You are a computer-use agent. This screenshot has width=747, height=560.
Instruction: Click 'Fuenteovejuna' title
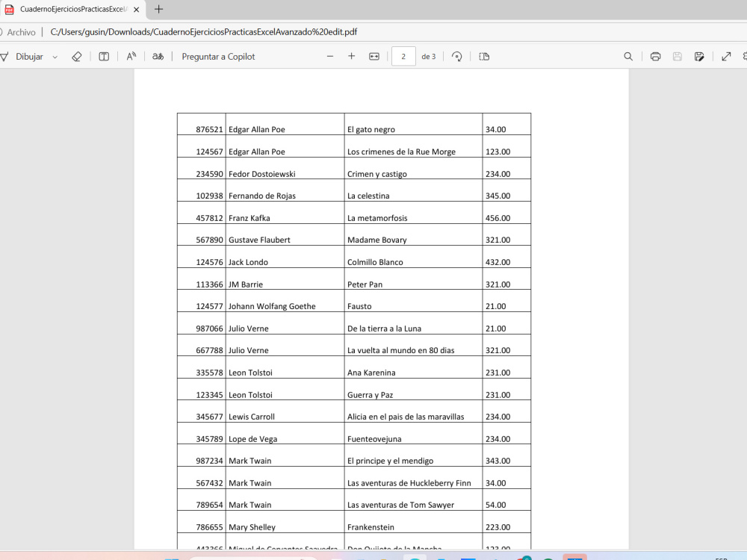[x=374, y=439]
